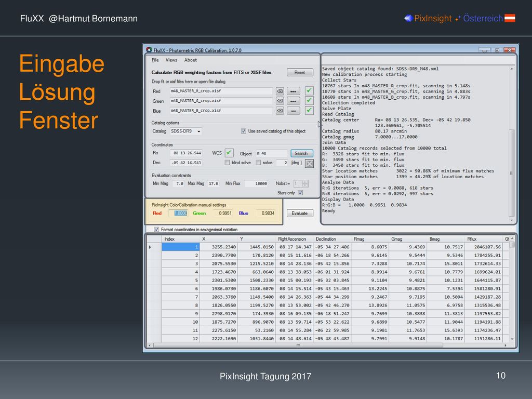Screen dimensions: 532x399
Task: Open file dialog for the Blue channel
Action: point(294,111)
